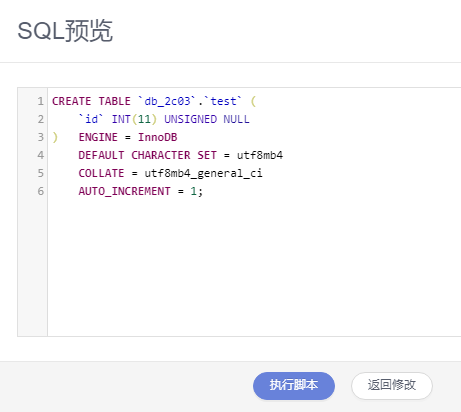Select line number 1 in gutter
Screen dimensions: 461x412
pos(40,101)
